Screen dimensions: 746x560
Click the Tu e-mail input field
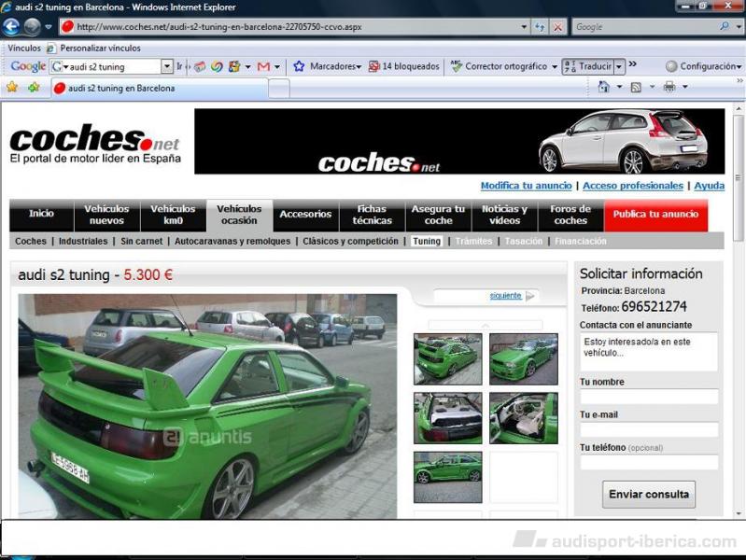coord(649,429)
